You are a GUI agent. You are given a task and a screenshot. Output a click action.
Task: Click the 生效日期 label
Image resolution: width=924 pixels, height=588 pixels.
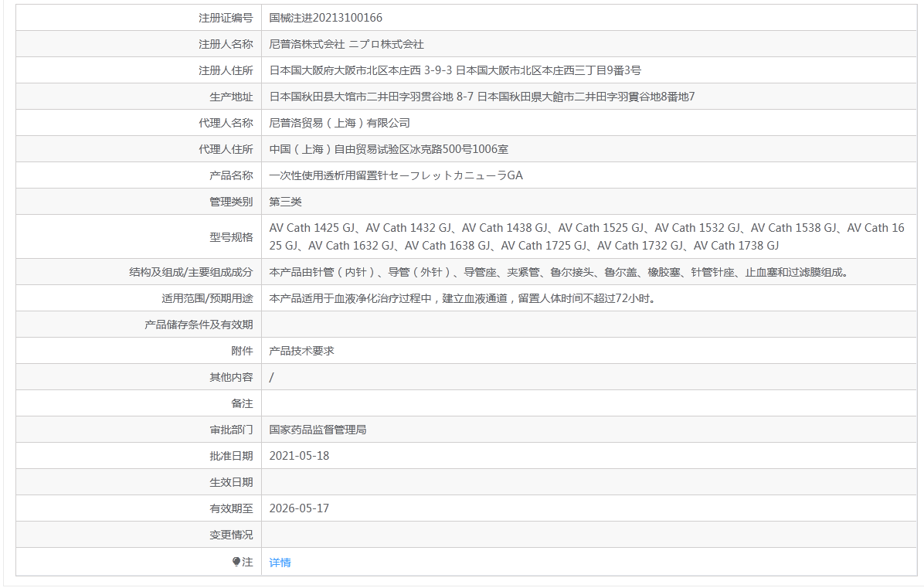tap(231, 483)
